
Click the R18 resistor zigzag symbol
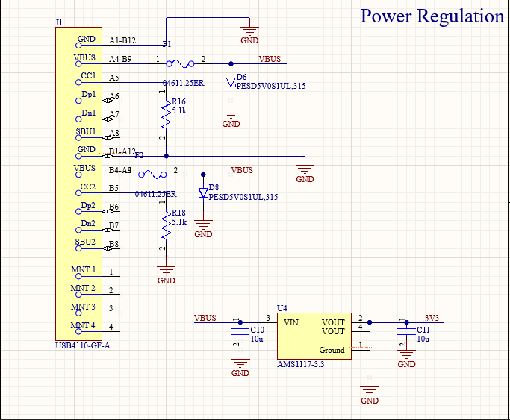pos(167,225)
